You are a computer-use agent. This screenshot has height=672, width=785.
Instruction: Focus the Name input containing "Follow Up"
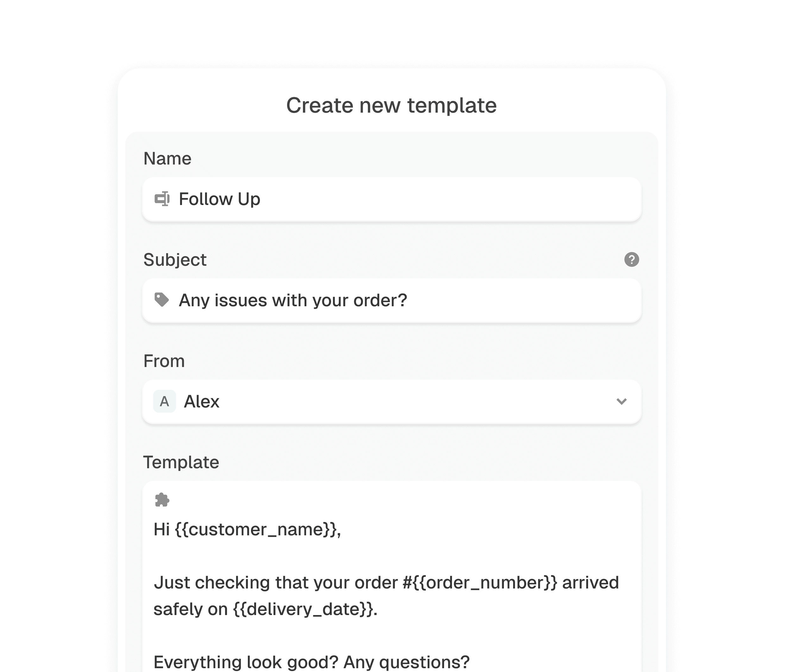click(x=392, y=199)
